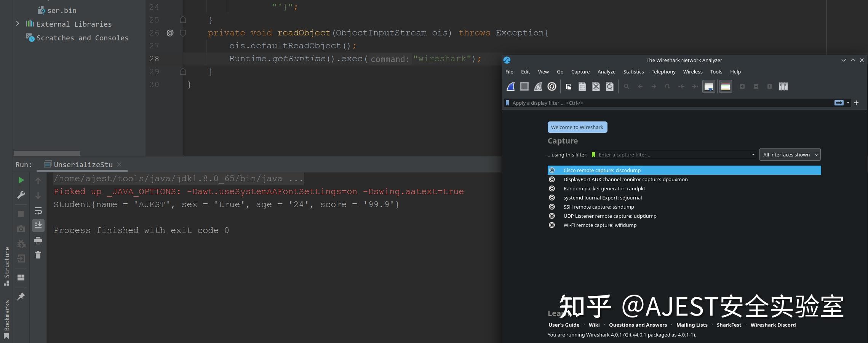Viewport: 868px width, 343px height.
Task: Open a capture file in Wireshark toolbar
Action: 569,86
